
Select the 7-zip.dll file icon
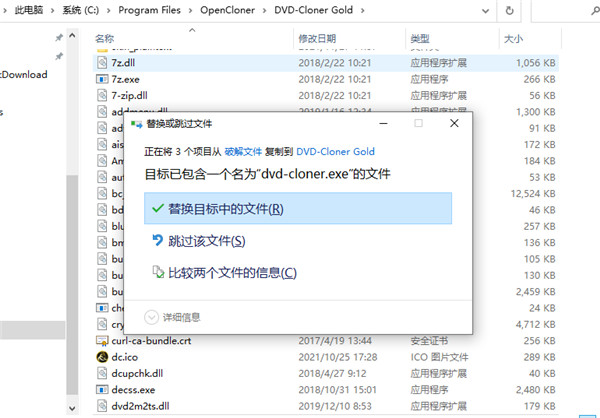[102, 95]
